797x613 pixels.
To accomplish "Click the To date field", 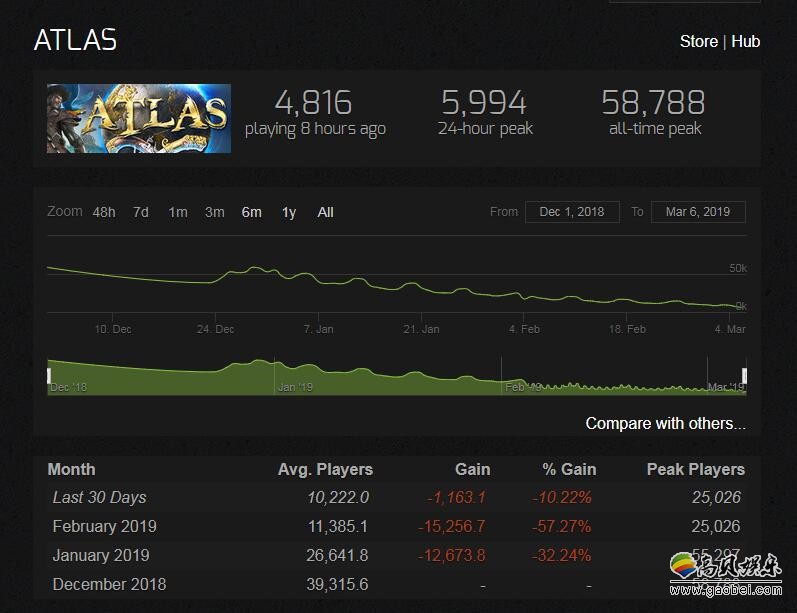I will (698, 212).
